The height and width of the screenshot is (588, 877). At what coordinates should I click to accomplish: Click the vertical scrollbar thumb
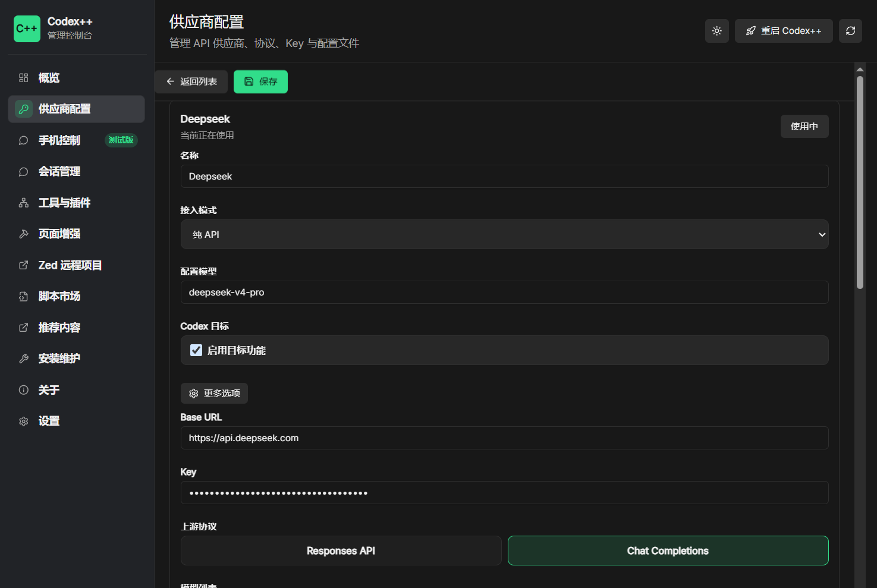(x=860, y=183)
